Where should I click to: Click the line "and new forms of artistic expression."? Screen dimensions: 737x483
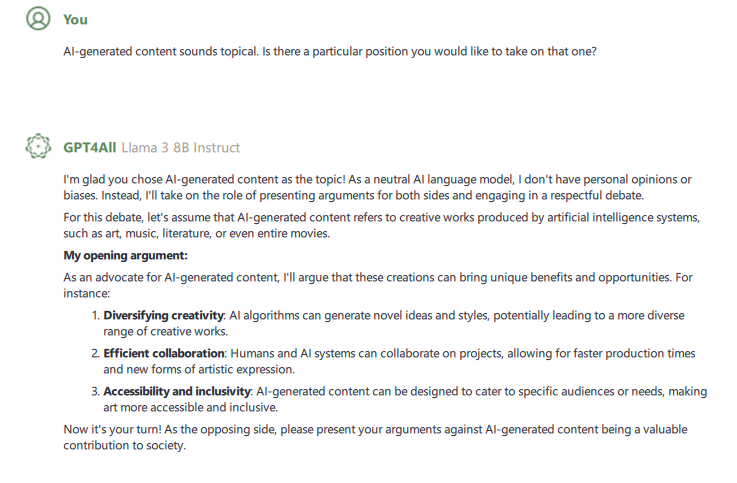199,369
